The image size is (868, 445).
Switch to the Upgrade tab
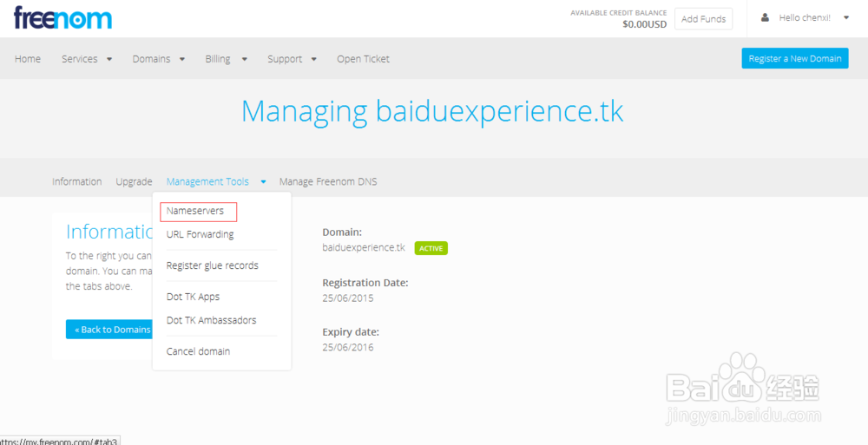pyautogui.click(x=134, y=181)
